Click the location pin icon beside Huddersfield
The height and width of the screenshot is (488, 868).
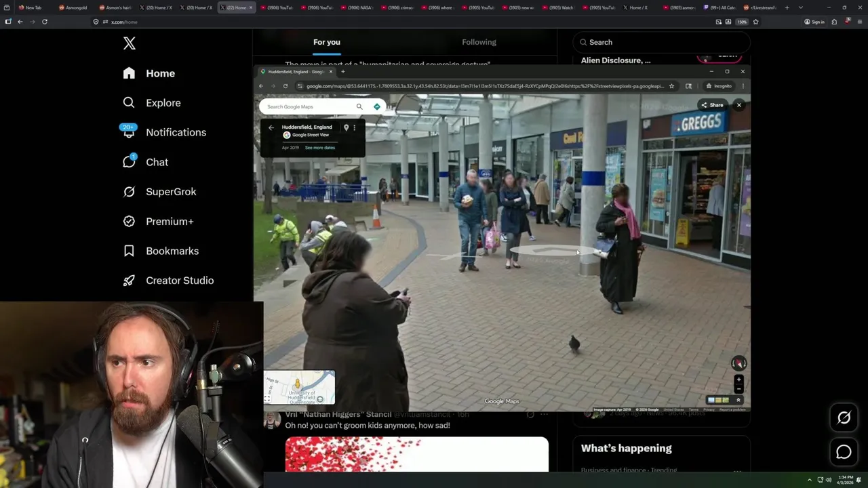tap(346, 127)
